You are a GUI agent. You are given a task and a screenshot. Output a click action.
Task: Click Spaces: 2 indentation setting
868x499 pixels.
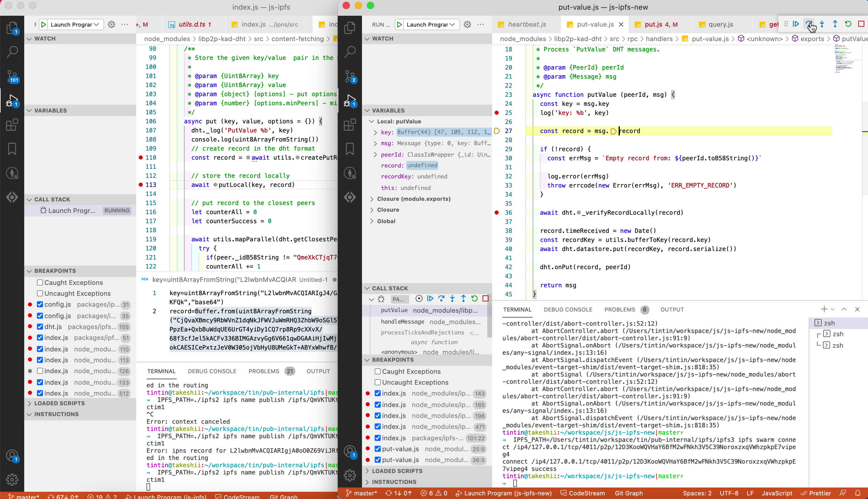(697, 493)
